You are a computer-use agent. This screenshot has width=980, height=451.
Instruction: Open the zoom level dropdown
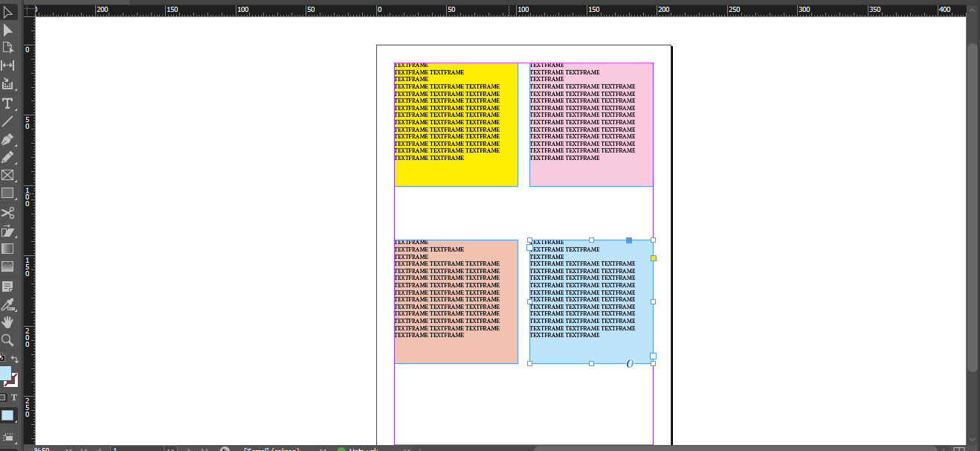point(68,450)
